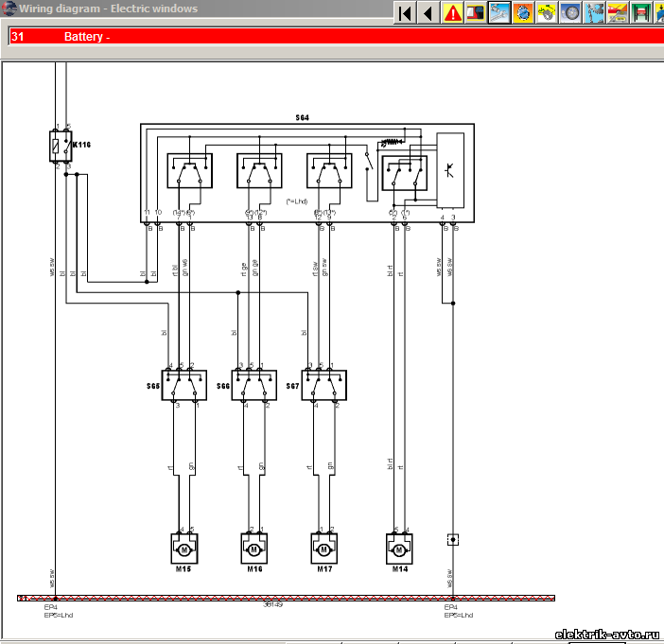Click the 'Wiring diagram - Electric windows' title
This screenshot has width=664, height=644.
point(109,9)
